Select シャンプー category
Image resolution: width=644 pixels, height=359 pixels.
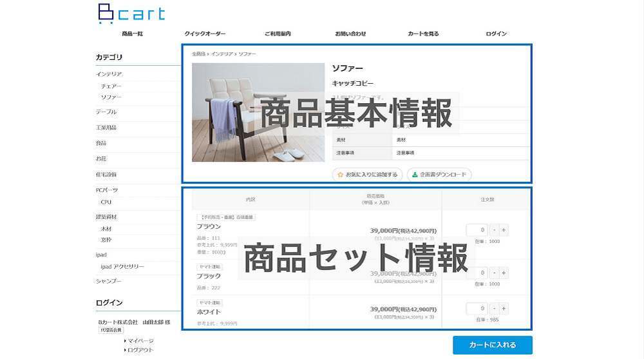coord(109,281)
